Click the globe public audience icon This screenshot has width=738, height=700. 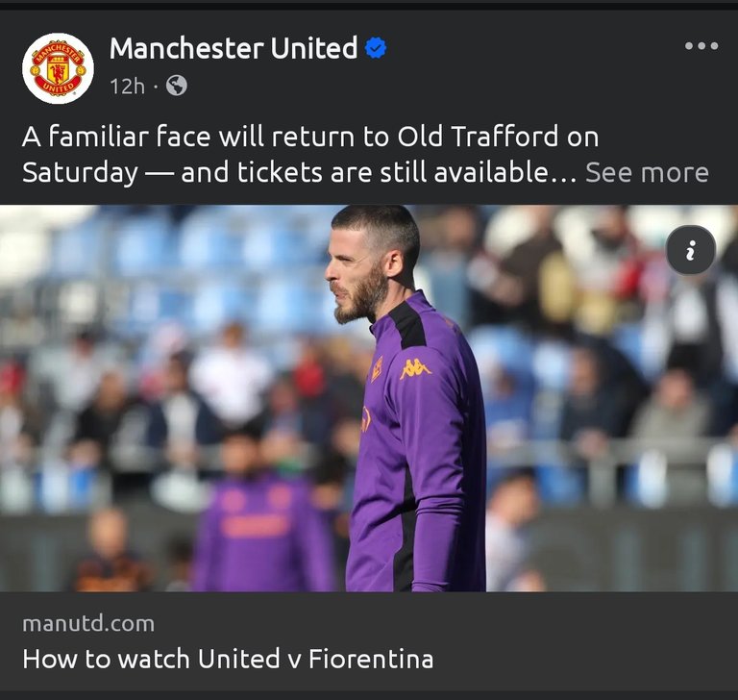[x=177, y=86]
